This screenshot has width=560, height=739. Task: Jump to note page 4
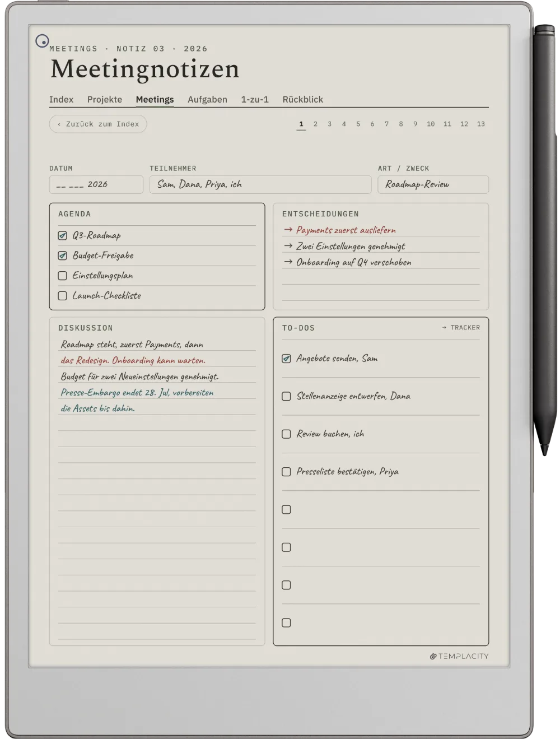click(344, 124)
